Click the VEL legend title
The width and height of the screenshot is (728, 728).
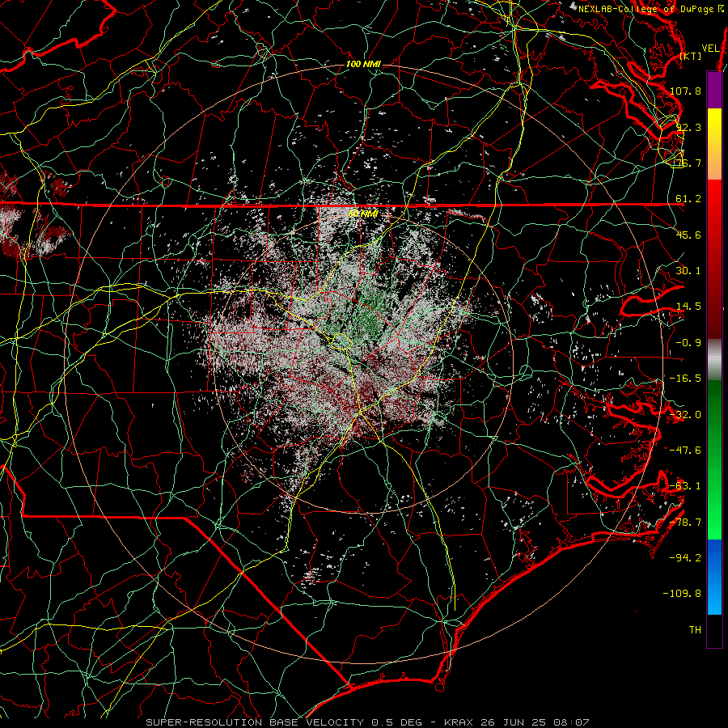710,49
